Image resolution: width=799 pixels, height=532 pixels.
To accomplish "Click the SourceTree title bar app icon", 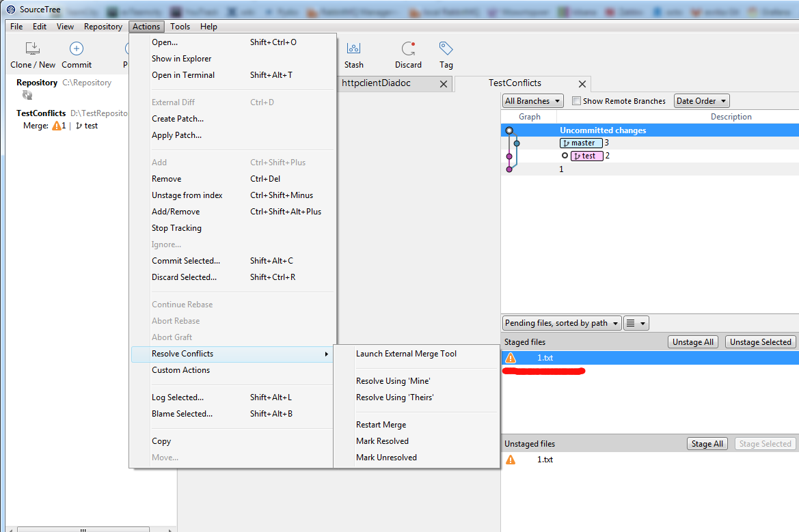I will point(11,9).
